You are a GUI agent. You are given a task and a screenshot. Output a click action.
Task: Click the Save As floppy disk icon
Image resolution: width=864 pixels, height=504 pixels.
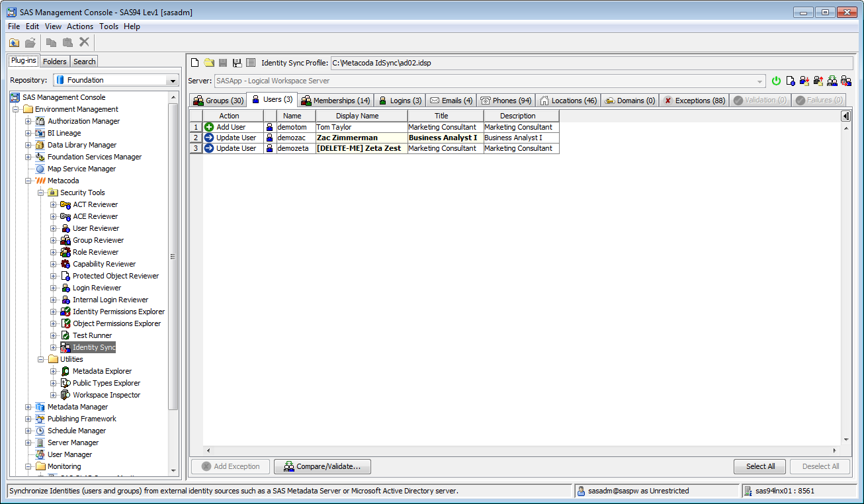click(x=237, y=63)
